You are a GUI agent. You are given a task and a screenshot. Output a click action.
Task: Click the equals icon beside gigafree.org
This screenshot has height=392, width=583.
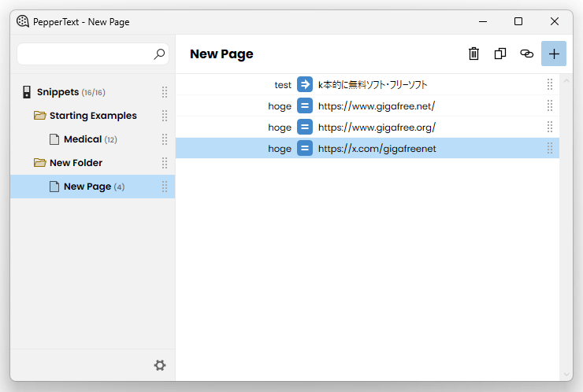[305, 127]
